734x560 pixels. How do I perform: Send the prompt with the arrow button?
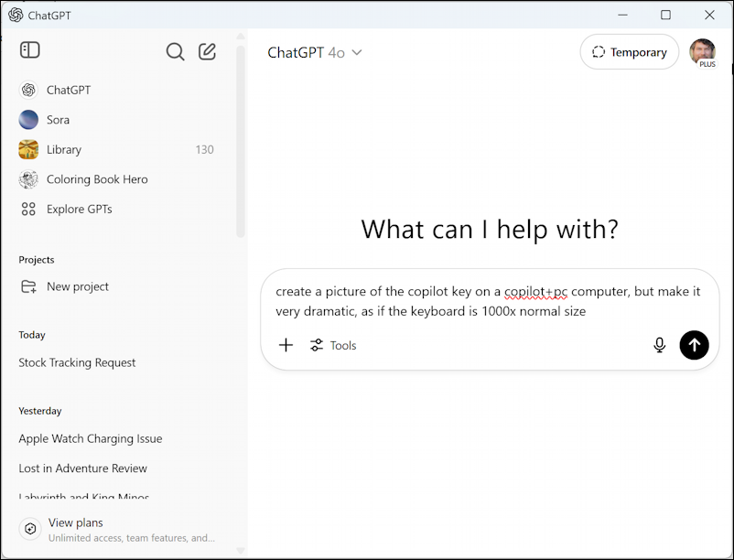point(694,345)
